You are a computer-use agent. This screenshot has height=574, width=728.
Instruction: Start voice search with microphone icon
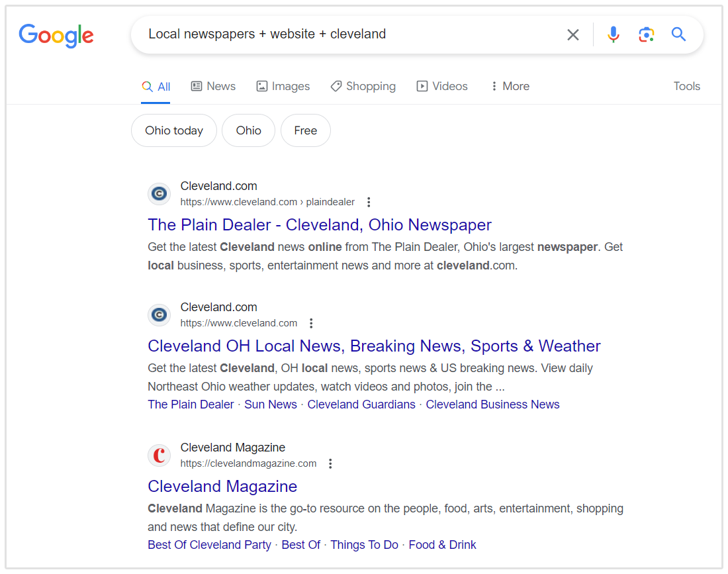point(614,34)
